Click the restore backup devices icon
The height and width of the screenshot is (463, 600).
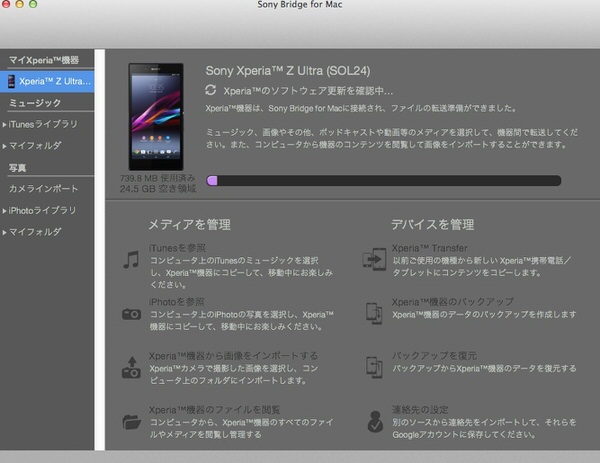click(374, 367)
